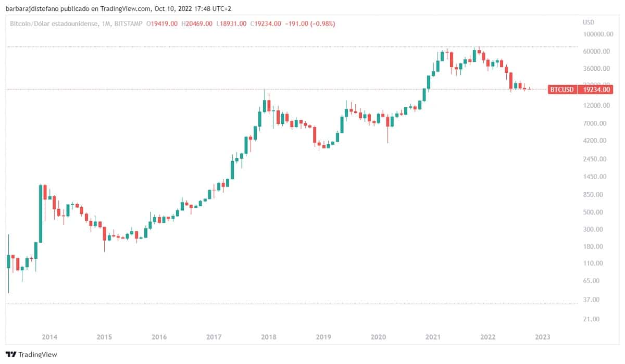The width and height of the screenshot is (625, 364).
Task: Click the tall green candle of late 2013
Action: tap(40, 214)
